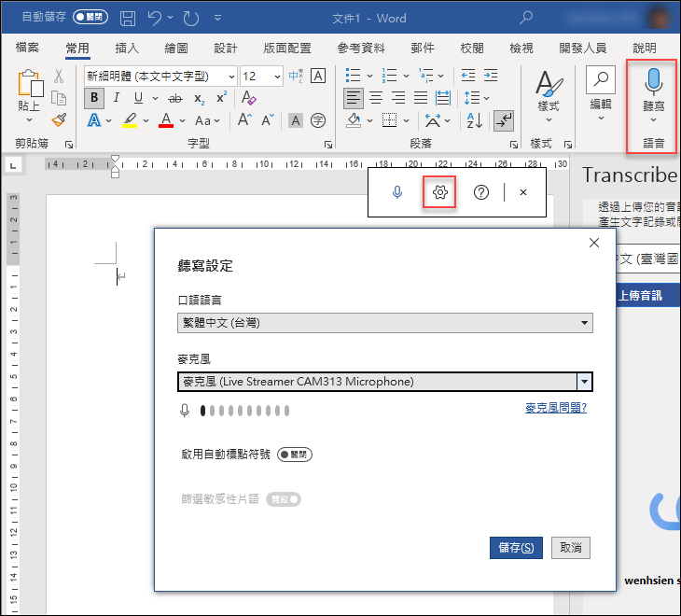Increase paragraph indent
Image resolution: width=681 pixels, height=616 pixels.
pos(491,76)
